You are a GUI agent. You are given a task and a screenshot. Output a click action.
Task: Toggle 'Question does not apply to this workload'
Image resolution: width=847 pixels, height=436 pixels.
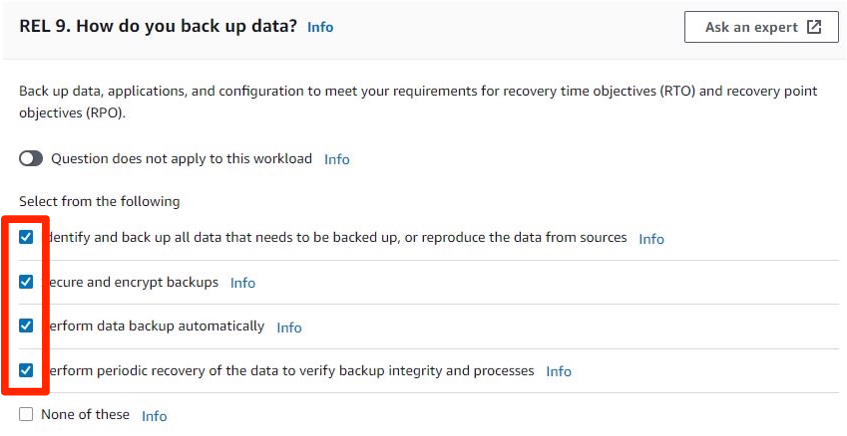[31, 159]
